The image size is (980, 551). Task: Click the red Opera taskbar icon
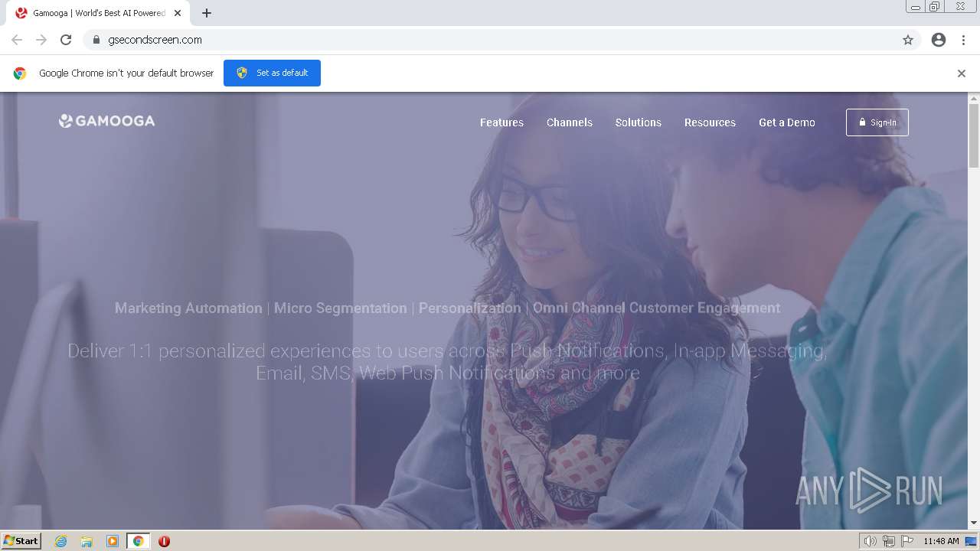pos(164,541)
